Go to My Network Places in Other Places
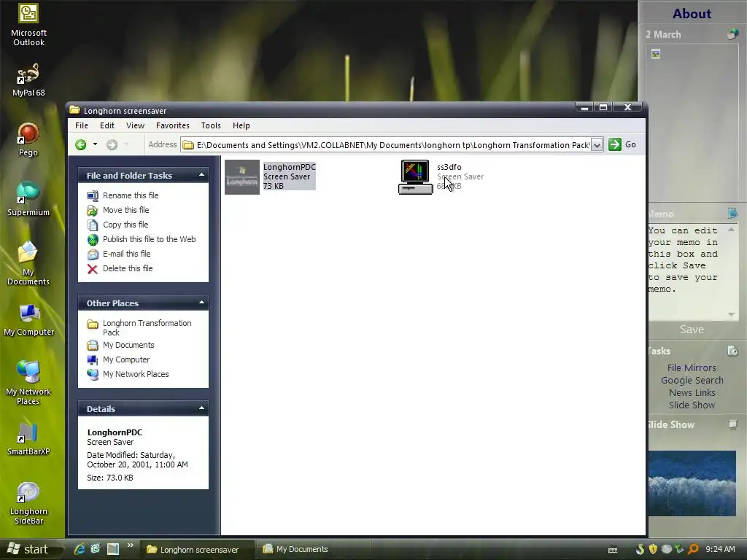This screenshot has width=747, height=560. [x=136, y=374]
